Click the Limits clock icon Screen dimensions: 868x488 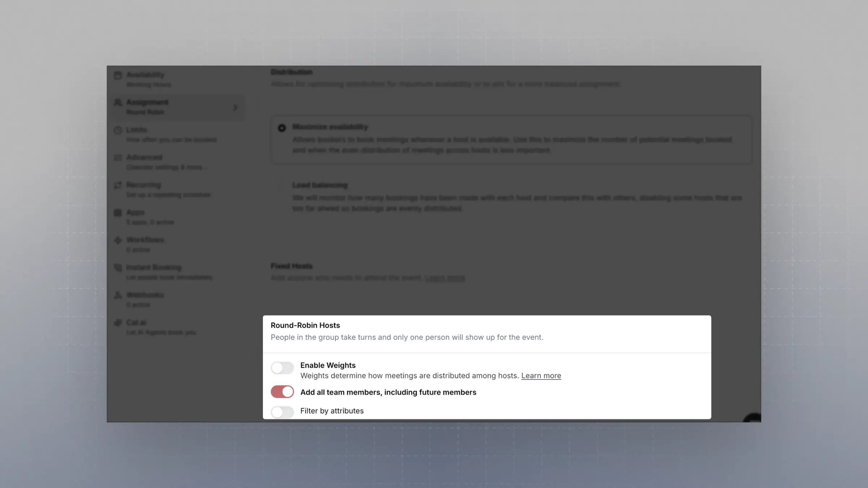pos(118,130)
